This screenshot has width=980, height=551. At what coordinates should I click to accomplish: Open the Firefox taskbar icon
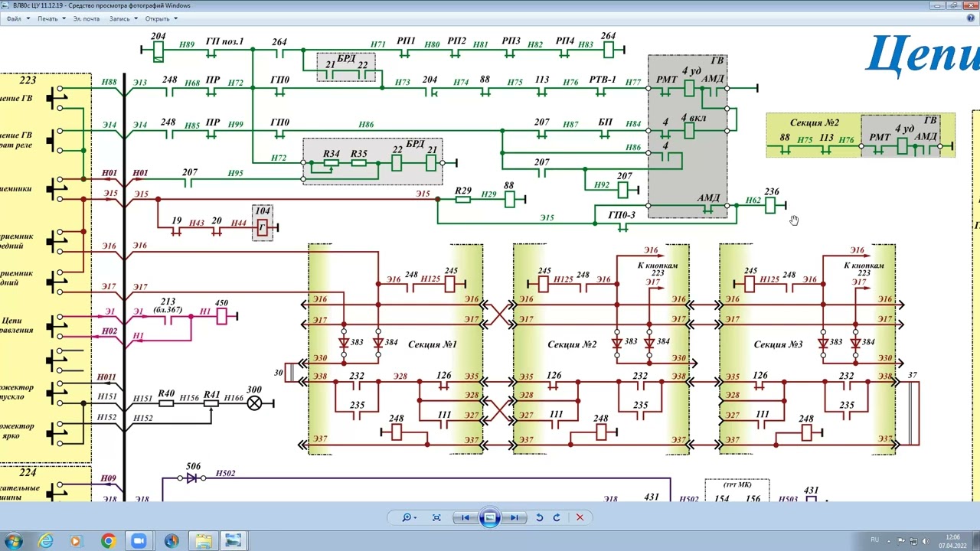171,541
